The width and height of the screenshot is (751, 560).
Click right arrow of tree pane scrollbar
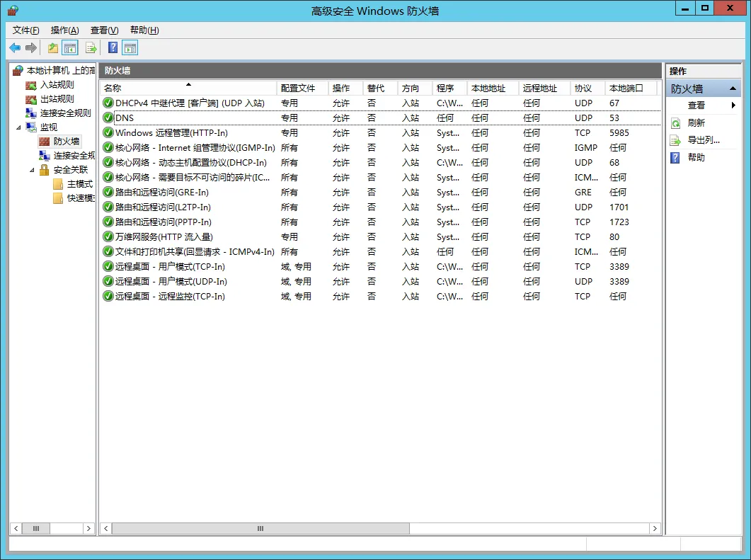(x=88, y=528)
